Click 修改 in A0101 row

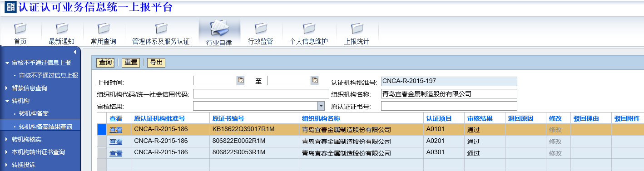555,130
